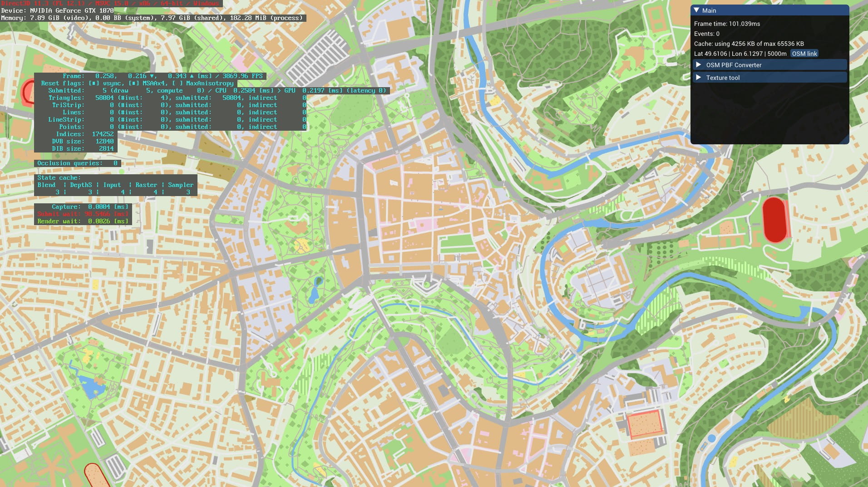Collapse the Main window with its triangle
This screenshot has height=487, width=868.
coord(696,10)
